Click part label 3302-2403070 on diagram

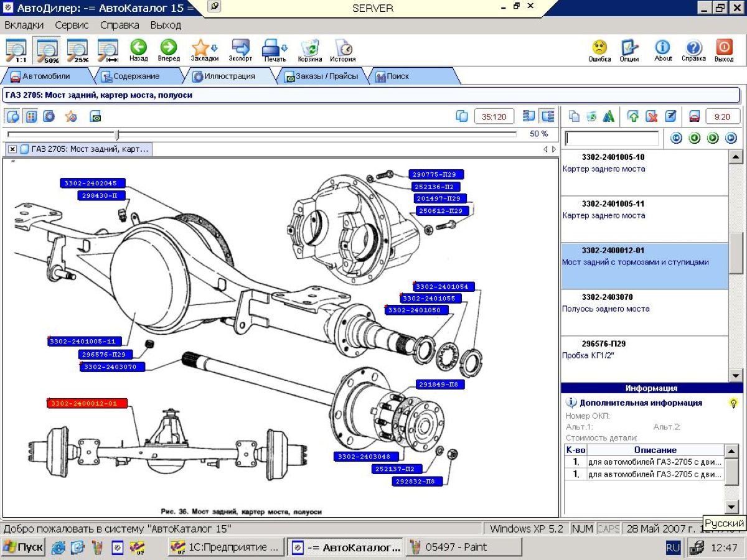click(113, 367)
